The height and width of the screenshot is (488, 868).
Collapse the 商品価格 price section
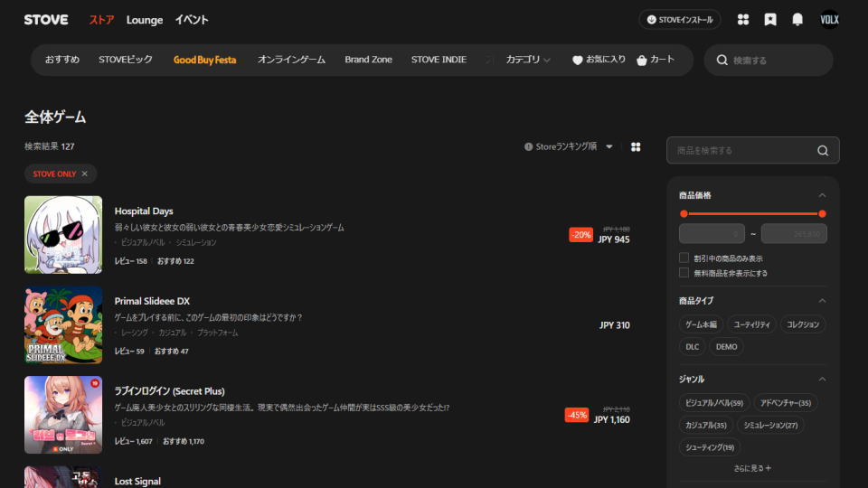[x=822, y=195]
